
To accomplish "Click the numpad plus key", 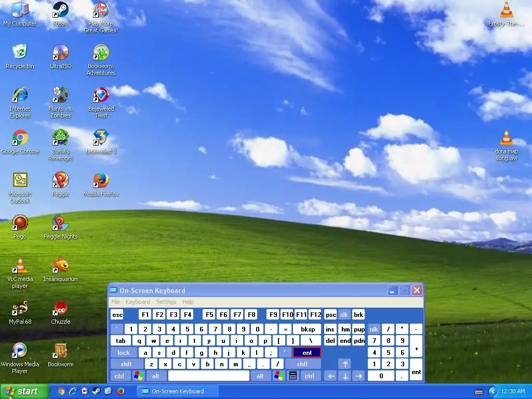I will coord(416,347).
